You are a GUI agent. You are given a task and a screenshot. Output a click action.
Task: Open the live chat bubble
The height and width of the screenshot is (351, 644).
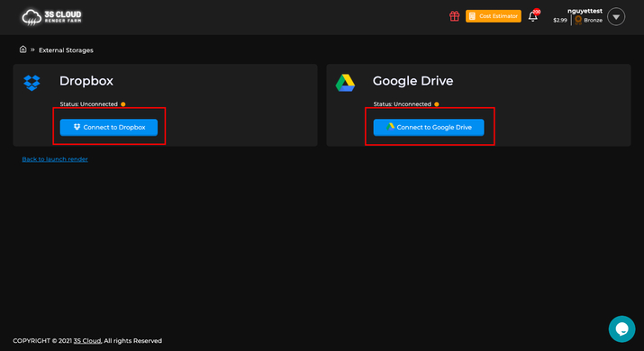point(621,328)
